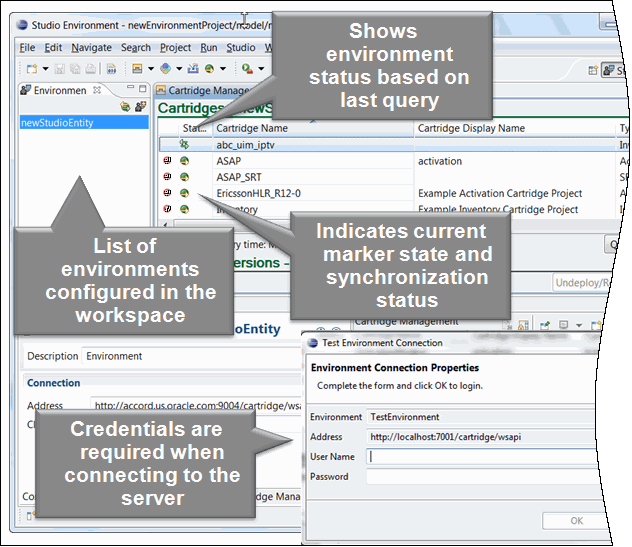This screenshot has width=632, height=547.
Task: Click the new environment icon
Action: pos(141,107)
